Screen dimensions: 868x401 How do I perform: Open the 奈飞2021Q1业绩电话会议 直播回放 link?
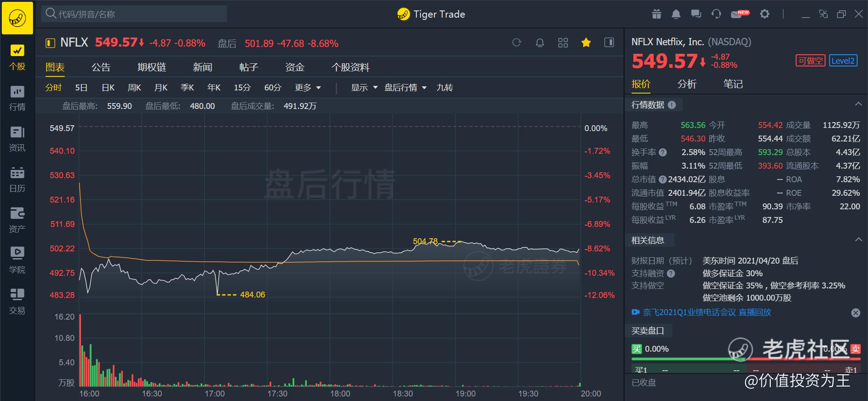(x=707, y=312)
